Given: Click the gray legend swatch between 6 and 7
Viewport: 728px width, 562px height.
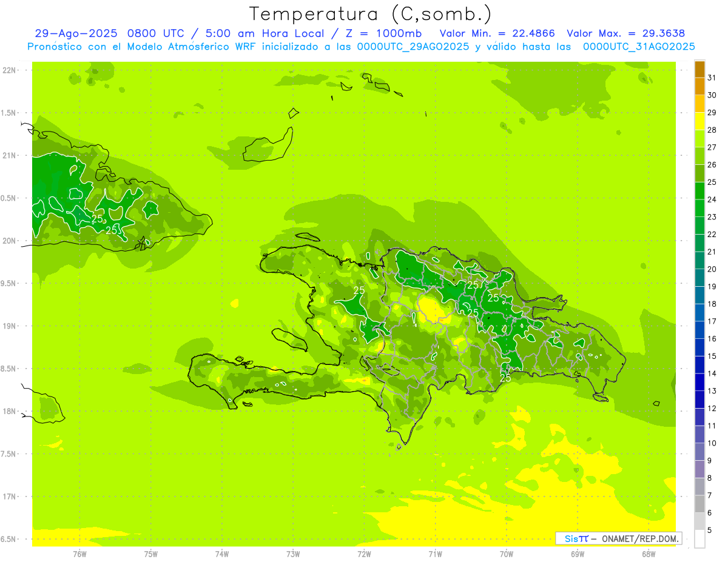Looking at the screenshot, I should tap(699, 504).
